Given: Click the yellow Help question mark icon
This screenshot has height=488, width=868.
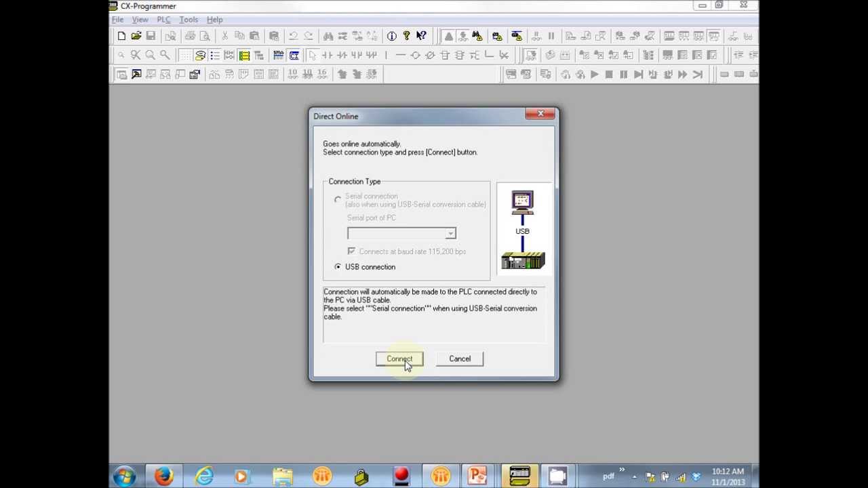Looking at the screenshot, I should 406,36.
